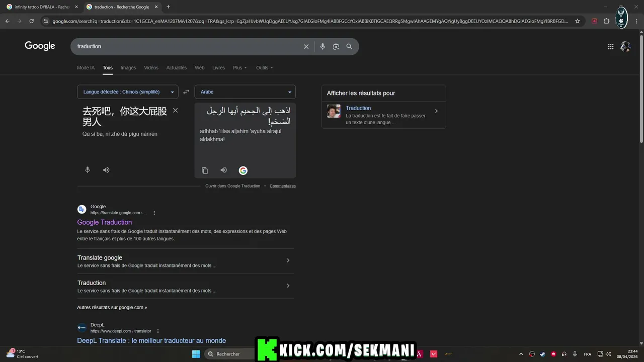Click the Google G icon under translation

tap(243, 170)
